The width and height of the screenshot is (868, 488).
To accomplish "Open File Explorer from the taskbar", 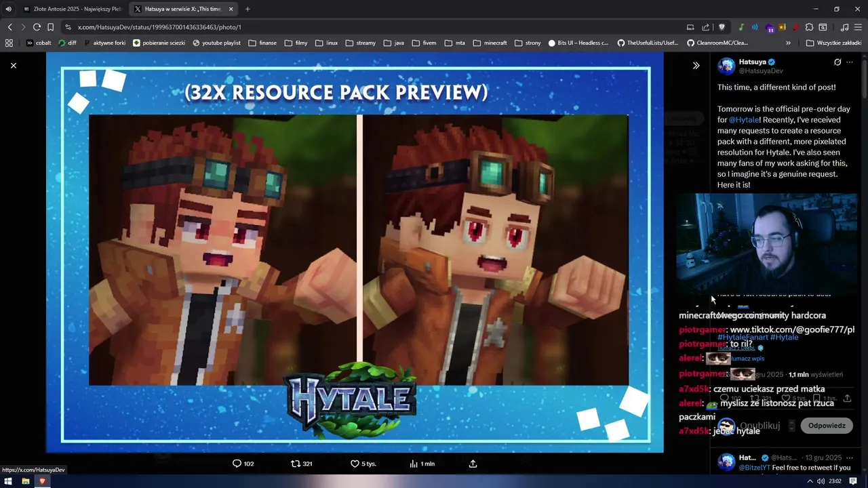I will click(x=26, y=481).
